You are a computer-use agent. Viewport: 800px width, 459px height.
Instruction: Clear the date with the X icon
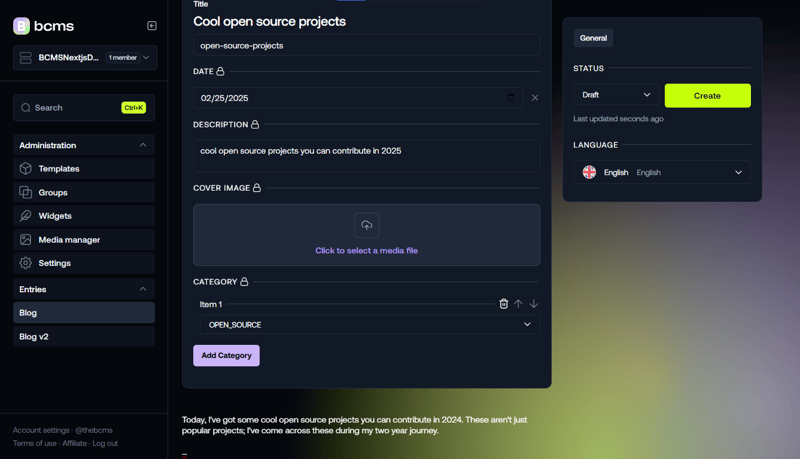pos(535,98)
